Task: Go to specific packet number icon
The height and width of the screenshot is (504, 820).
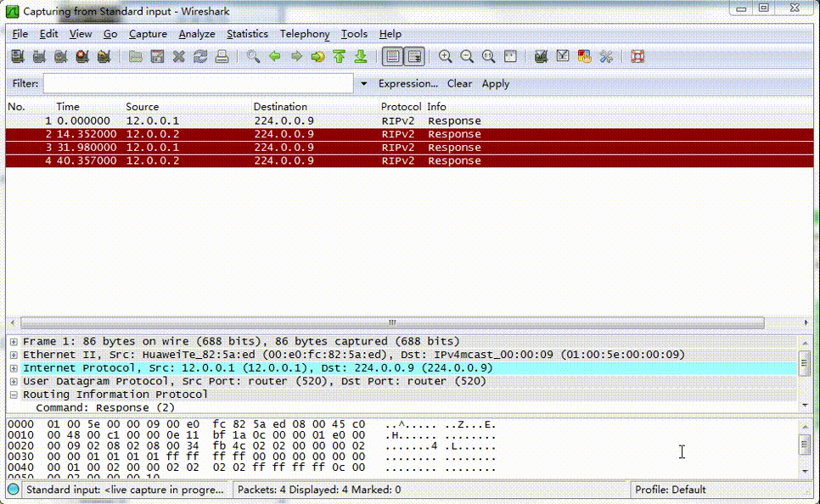Action: tap(317, 57)
